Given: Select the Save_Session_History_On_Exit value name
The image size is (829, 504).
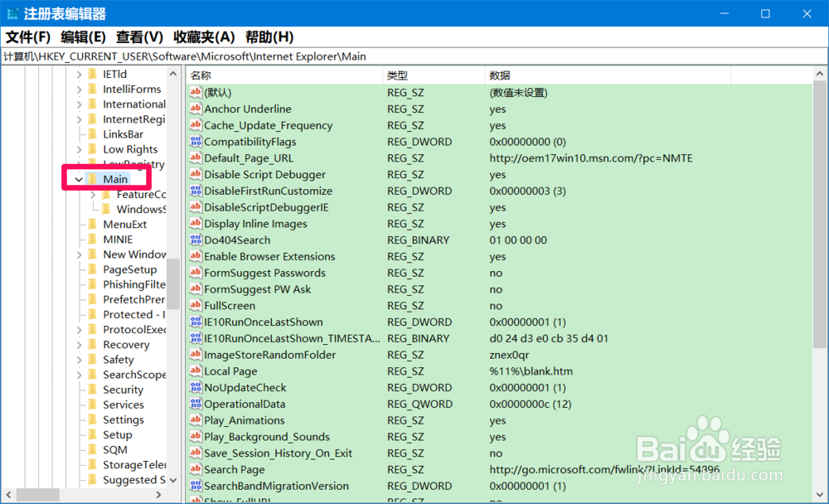Looking at the screenshot, I should (x=278, y=453).
